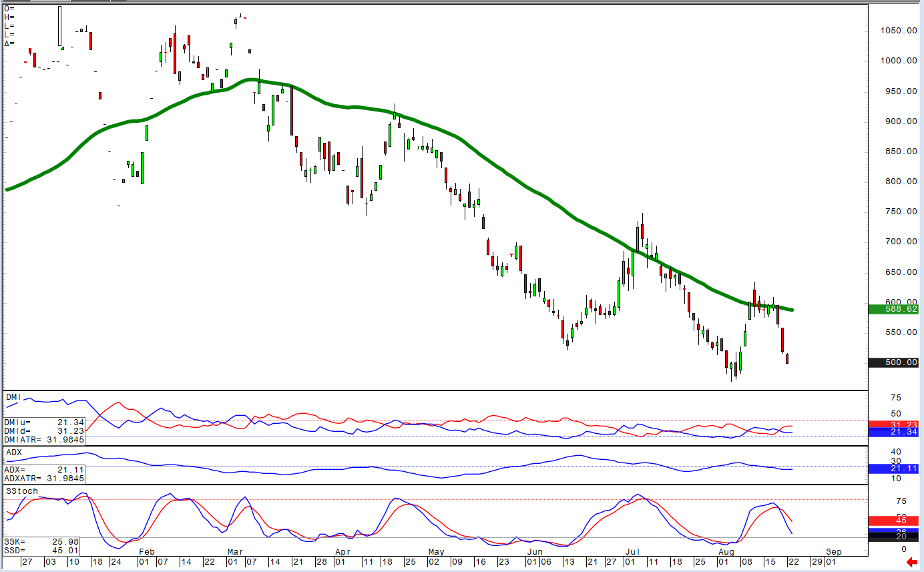The width and height of the screenshot is (924, 572).
Task: Click the DMIu= 21.34 readout
Action: pos(44,422)
